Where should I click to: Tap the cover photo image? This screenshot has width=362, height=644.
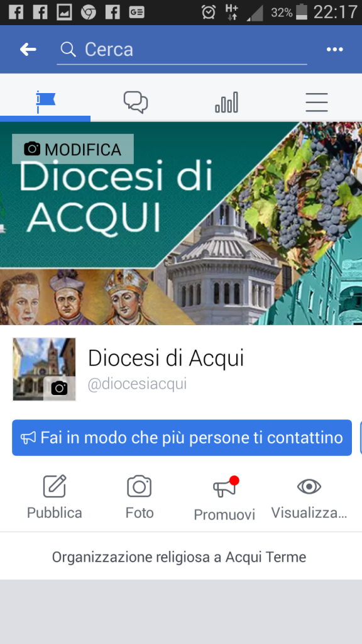pos(181,223)
